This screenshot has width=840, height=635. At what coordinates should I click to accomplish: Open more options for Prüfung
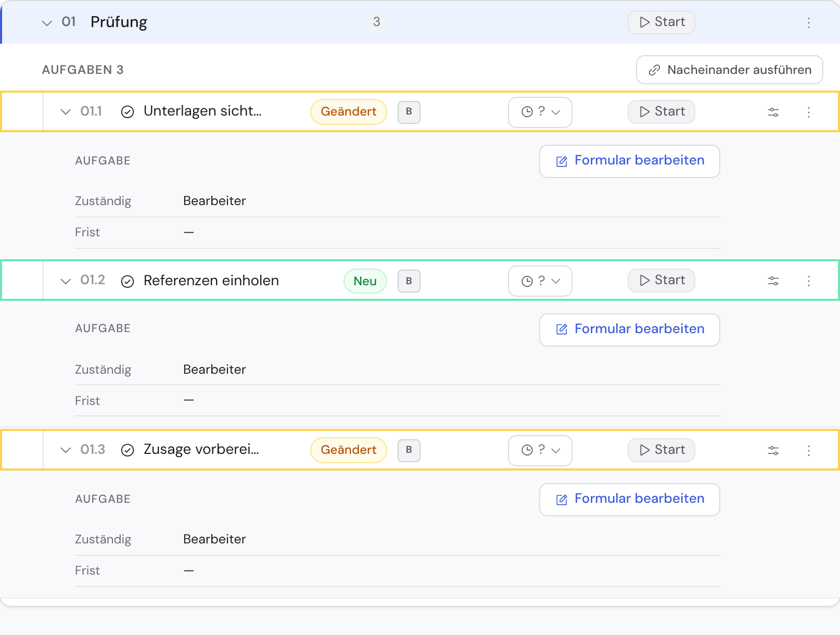809,23
